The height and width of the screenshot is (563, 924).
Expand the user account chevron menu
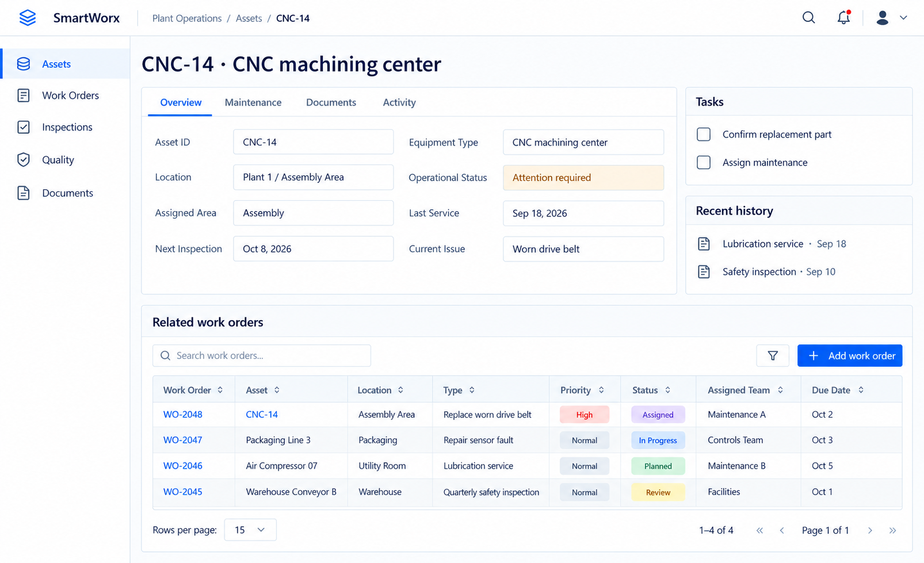[903, 18]
